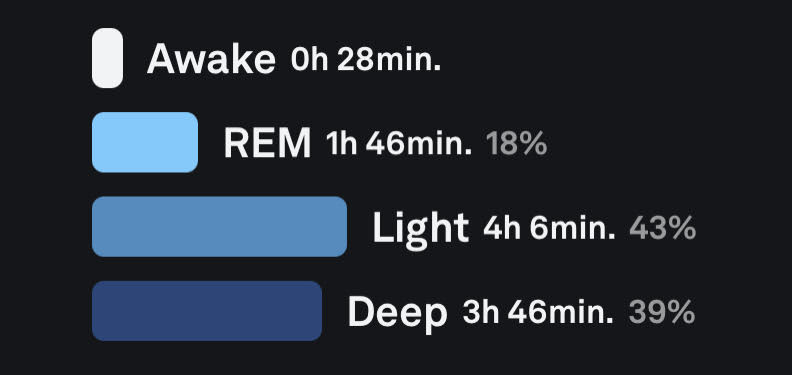Click the 4h 6min. light duration
792x375 pixels.
(549, 228)
